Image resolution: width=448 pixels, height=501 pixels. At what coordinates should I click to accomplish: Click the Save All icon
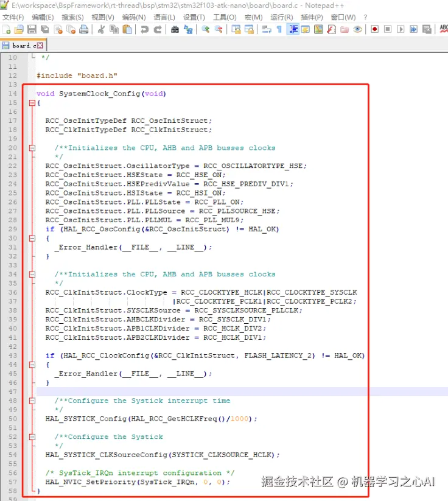tap(44, 29)
